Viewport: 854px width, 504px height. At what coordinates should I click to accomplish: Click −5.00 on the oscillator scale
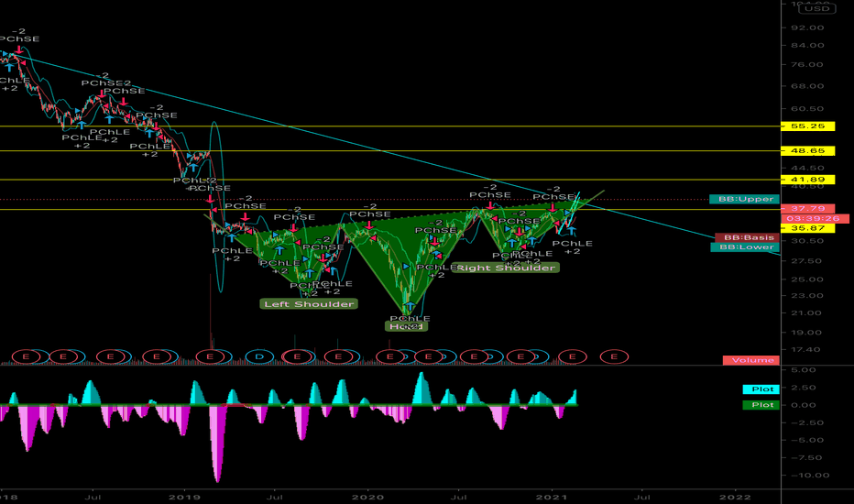click(805, 440)
